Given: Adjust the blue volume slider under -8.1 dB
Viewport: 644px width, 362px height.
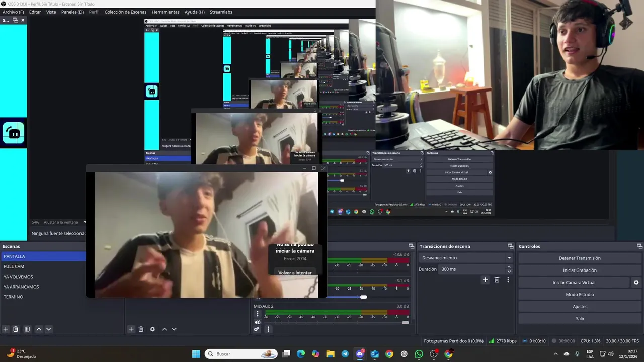Looking at the screenshot, I should click(363, 297).
